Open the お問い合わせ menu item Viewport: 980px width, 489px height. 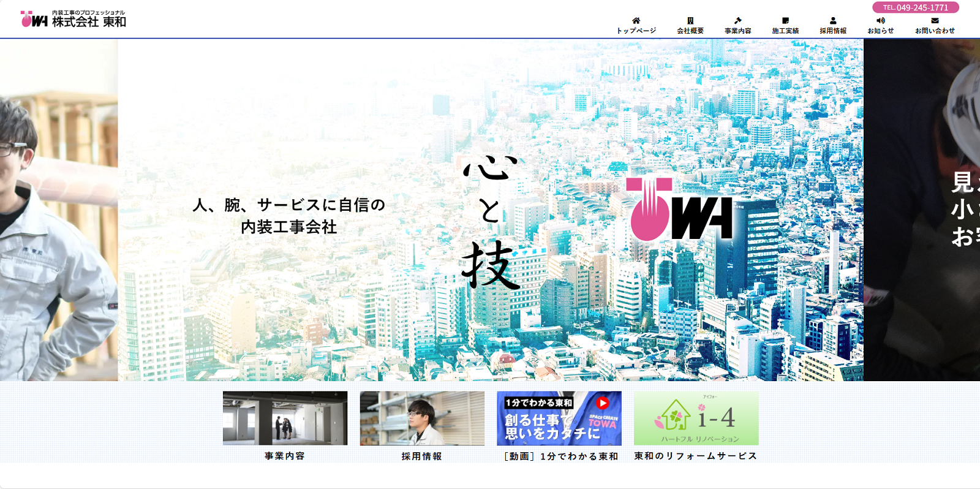pos(935,31)
